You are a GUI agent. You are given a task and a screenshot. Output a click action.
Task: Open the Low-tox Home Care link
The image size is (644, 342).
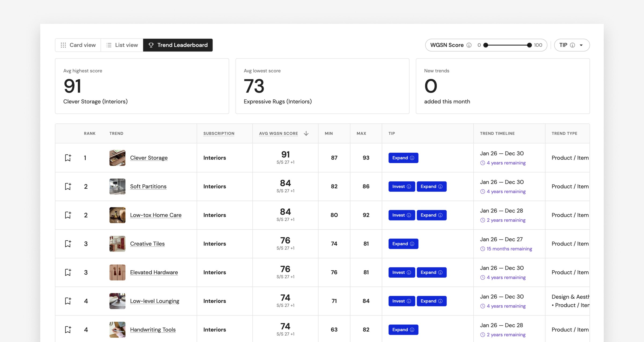tap(156, 215)
